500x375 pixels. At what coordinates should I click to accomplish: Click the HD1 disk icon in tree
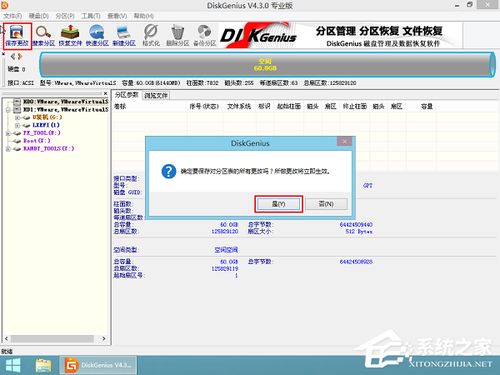coord(17,109)
